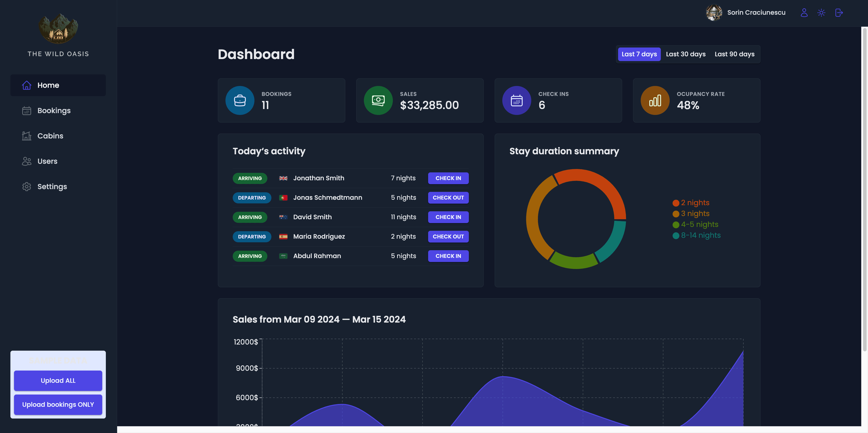Switch to Last 30 days filter
The width and height of the screenshot is (868, 433).
(685, 54)
